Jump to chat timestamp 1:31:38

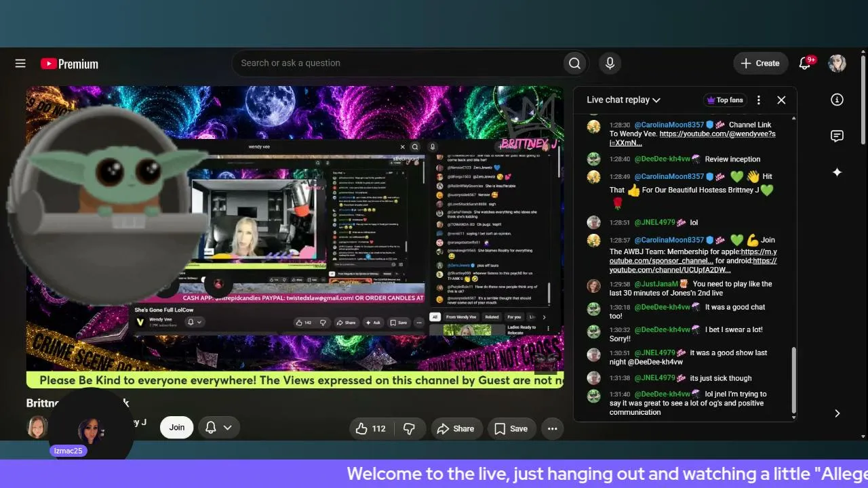(620, 378)
